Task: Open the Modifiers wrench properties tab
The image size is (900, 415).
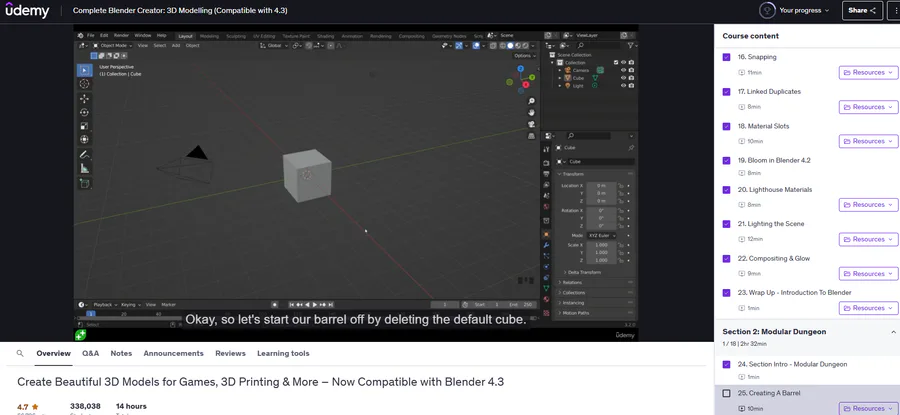Action: (546, 245)
